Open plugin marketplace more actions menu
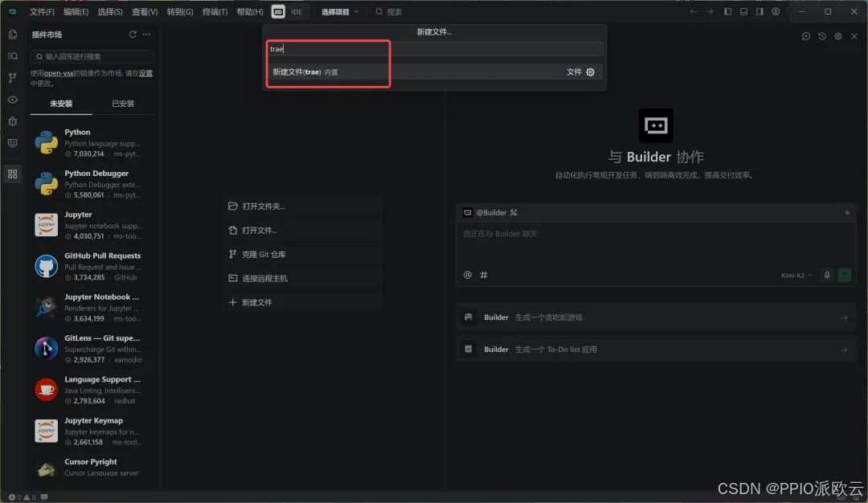Image resolution: width=868 pixels, height=503 pixels. tap(147, 35)
